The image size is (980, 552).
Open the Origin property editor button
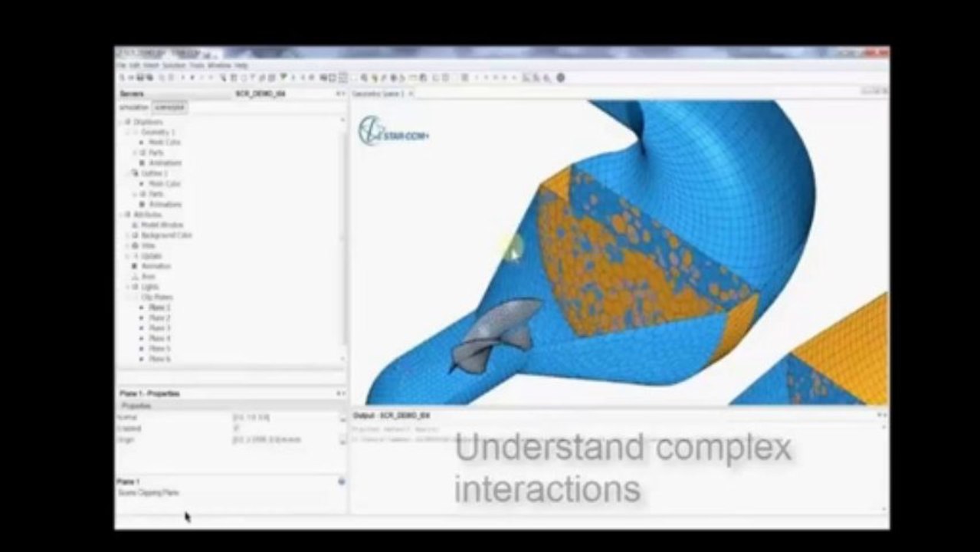click(x=343, y=441)
